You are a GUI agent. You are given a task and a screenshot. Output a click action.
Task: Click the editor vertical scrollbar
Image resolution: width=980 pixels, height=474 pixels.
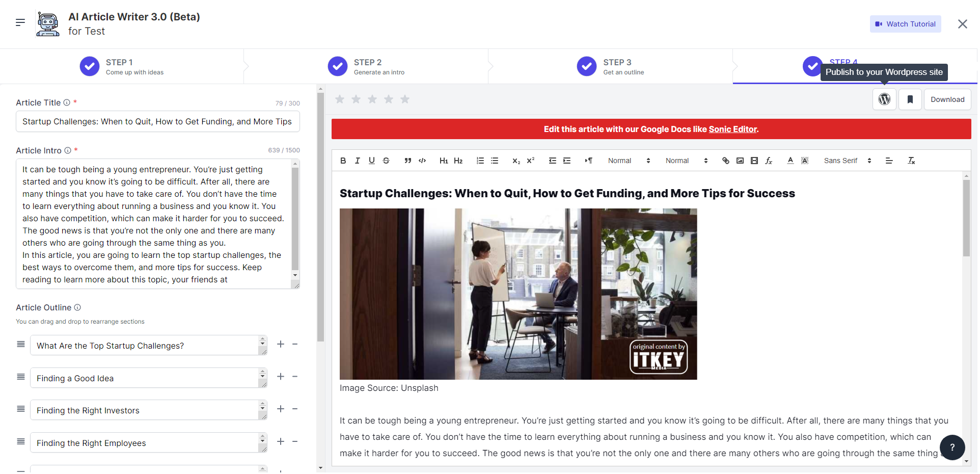(966, 218)
